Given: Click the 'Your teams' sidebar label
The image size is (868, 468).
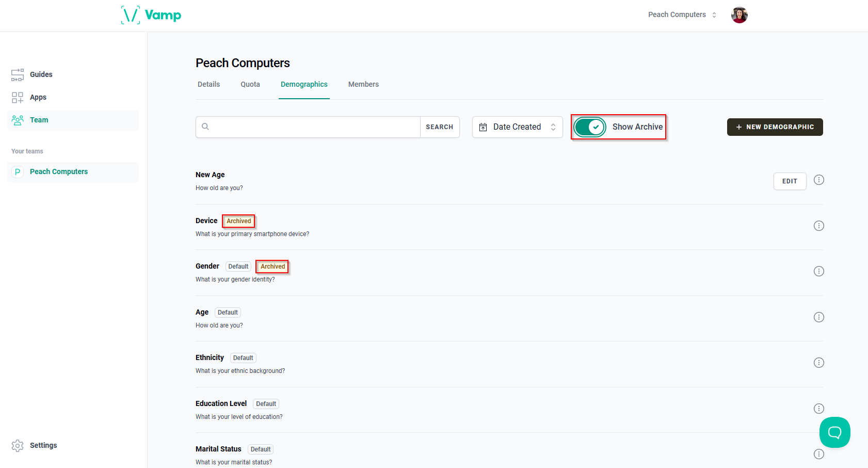Looking at the screenshot, I should pos(27,151).
